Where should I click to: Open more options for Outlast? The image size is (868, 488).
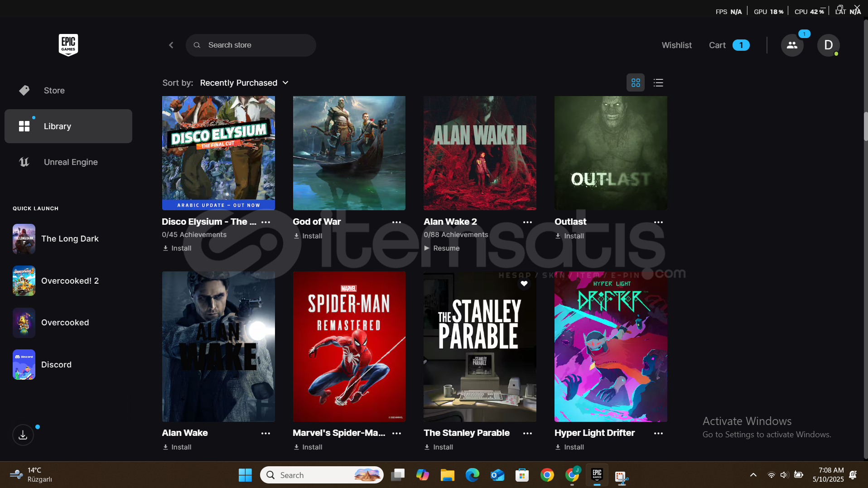[x=659, y=222]
